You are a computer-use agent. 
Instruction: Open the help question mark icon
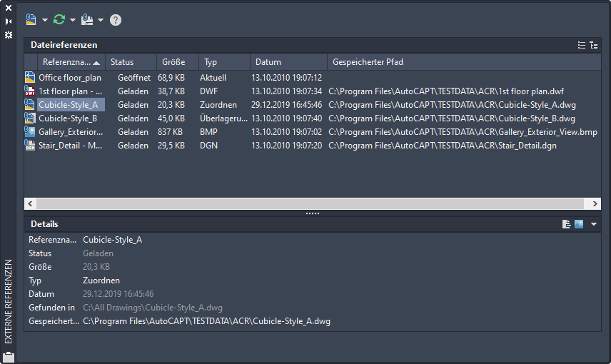(116, 20)
